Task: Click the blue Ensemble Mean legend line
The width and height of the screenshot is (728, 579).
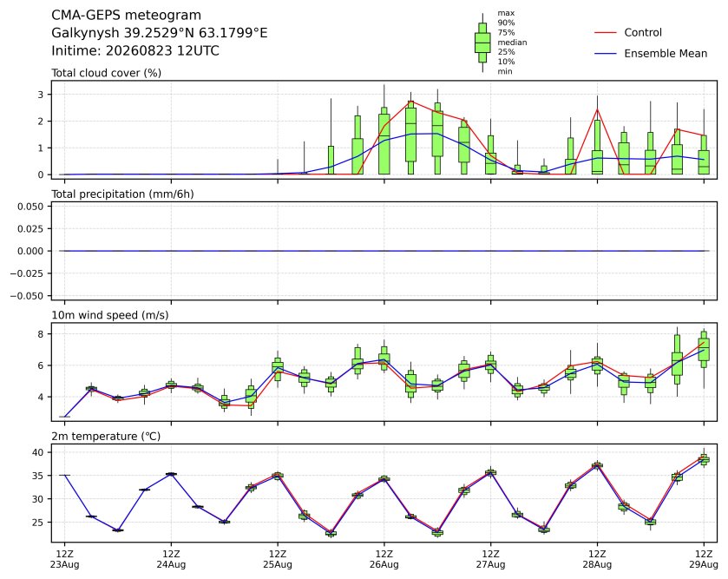Action: click(x=606, y=54)
